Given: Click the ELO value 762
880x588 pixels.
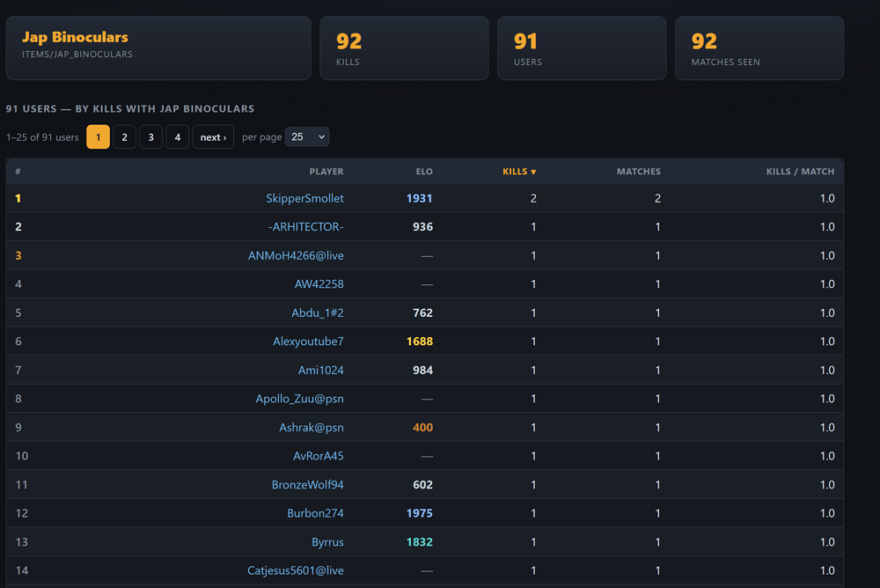Looking at the screenshot, I should (422, 312).
